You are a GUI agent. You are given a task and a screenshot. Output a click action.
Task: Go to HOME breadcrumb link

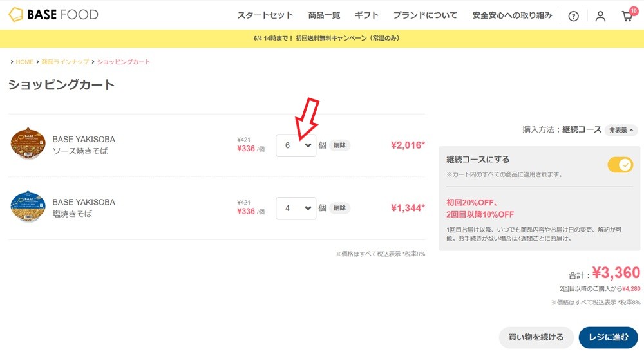pos(24,62)
